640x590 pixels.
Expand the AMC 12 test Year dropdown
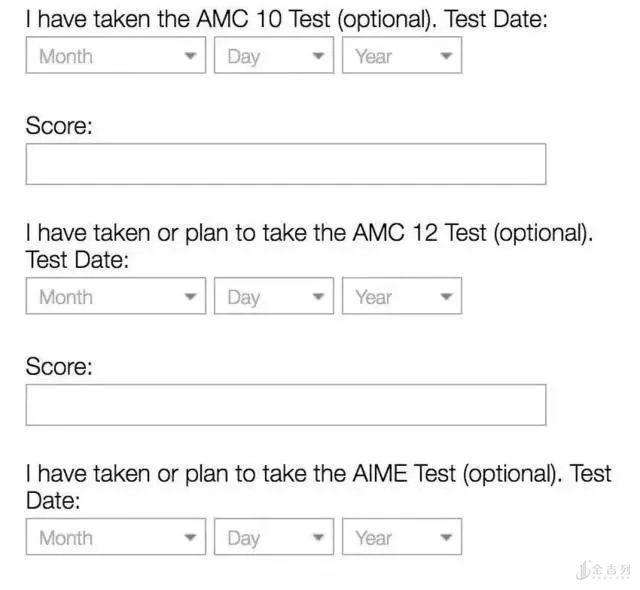coord(401,297)
